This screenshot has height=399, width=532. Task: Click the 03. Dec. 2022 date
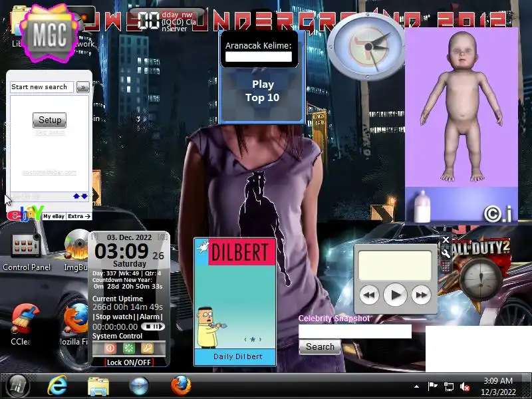129,237
